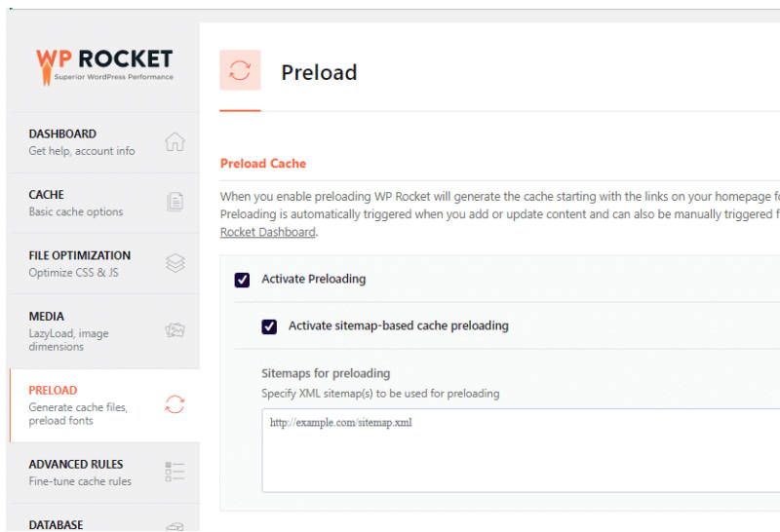Click the Preload refresh icon in sidebar

point(175,404)
